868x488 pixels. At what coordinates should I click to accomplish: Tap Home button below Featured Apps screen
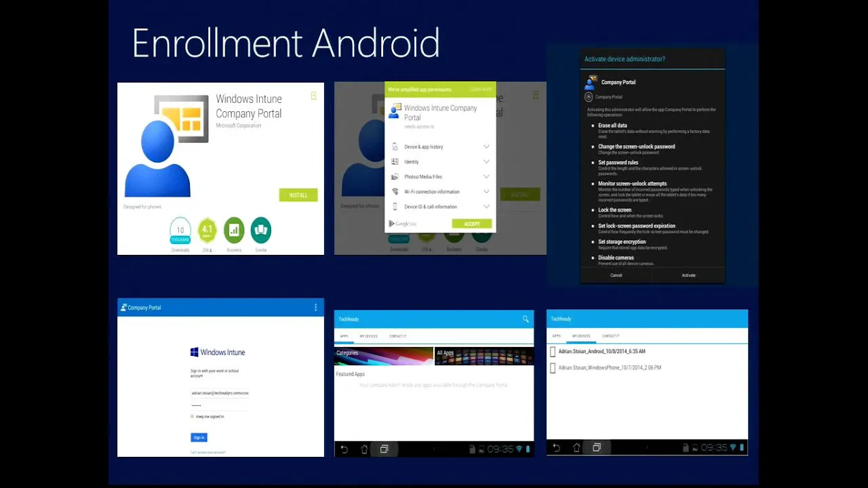[x=364, y=449]
